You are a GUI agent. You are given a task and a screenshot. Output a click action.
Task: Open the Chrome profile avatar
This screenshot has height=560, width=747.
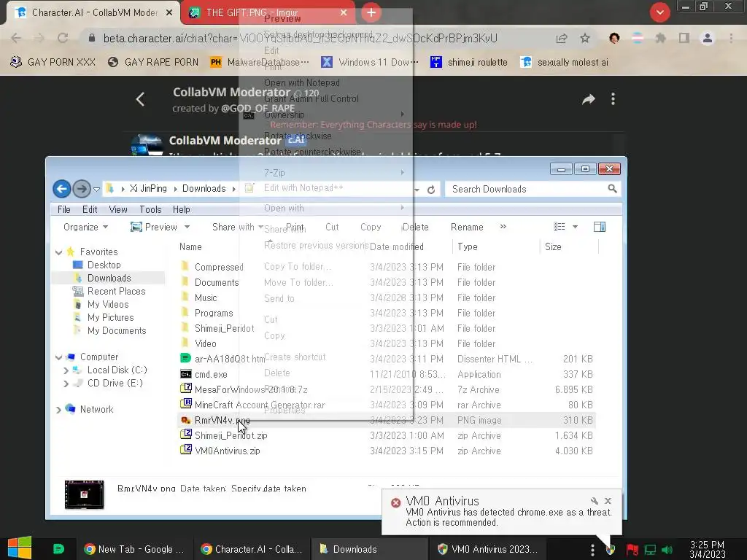(708, 38)
